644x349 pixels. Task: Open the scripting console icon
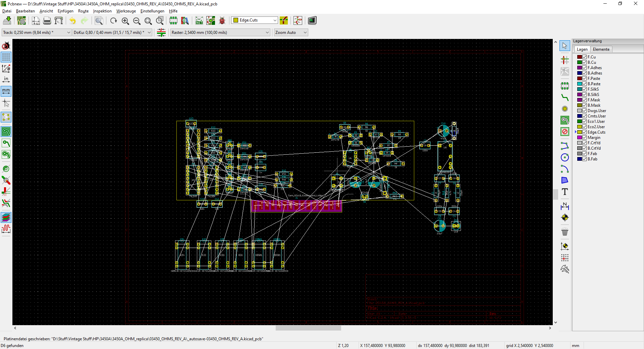coord(312,20)
